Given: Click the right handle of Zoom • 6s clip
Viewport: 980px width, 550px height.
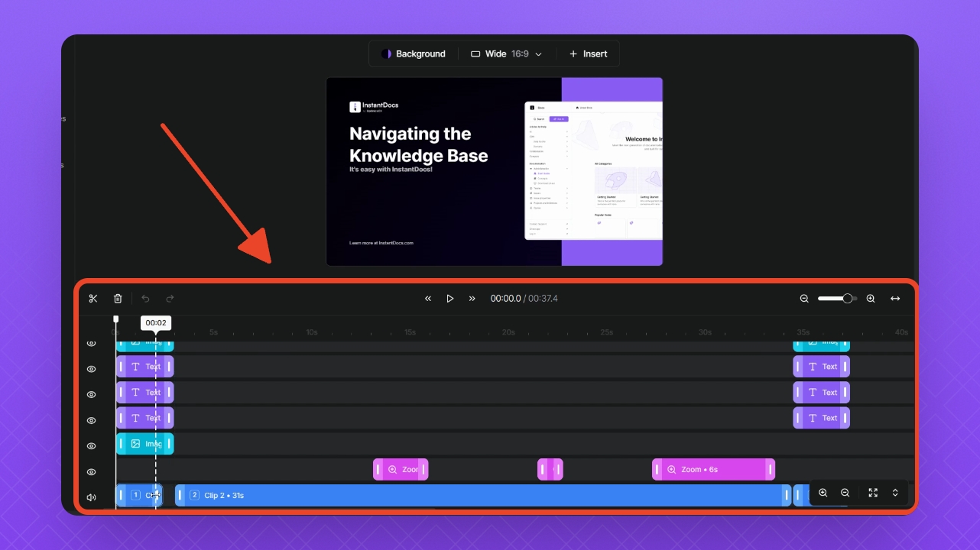Looking at the screenshot, I should pyautogui.click(x=770, y=470).
